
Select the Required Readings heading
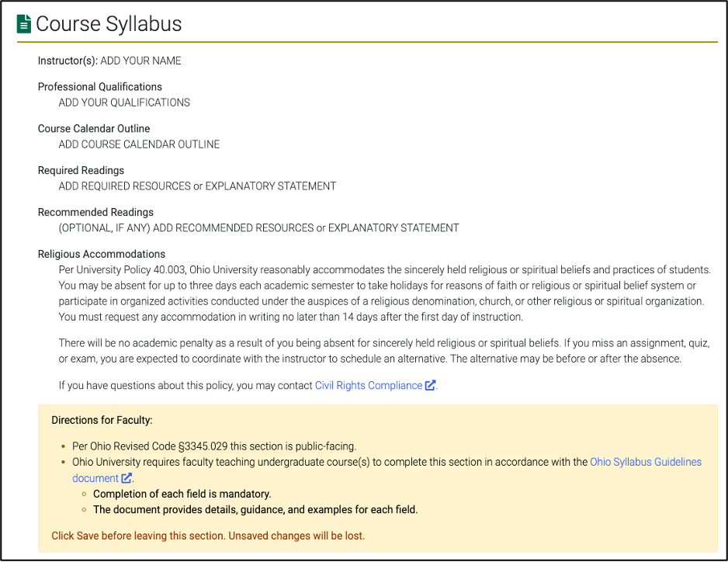81,170
